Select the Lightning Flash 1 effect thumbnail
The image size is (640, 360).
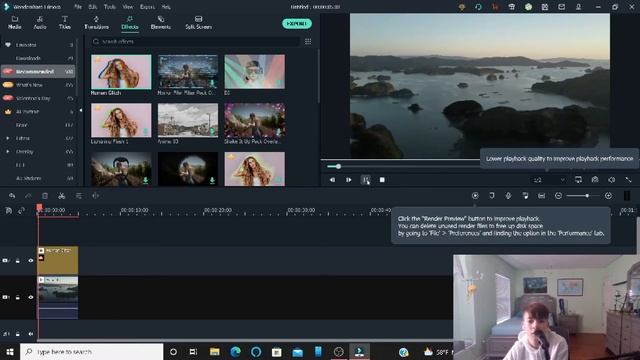point(121,120)
